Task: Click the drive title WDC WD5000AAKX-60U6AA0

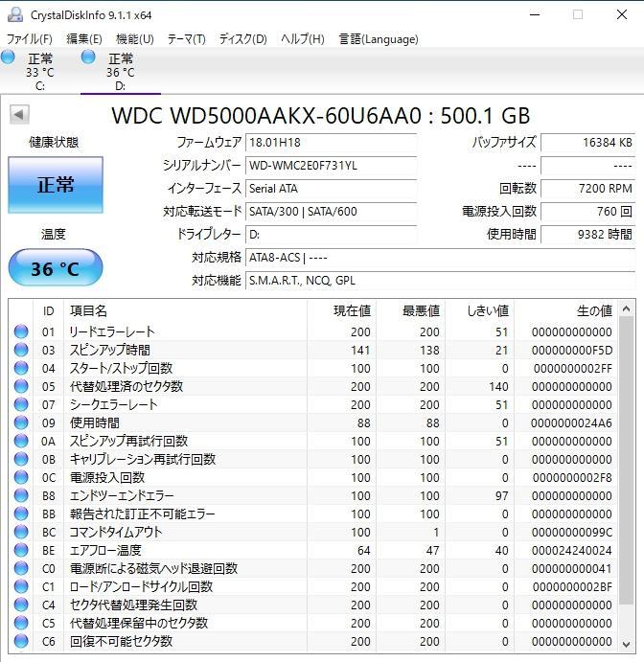Action: (x=266, y=115)
